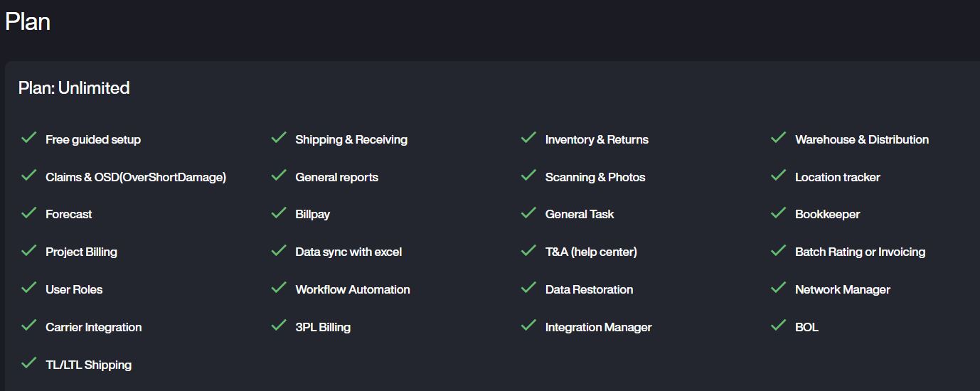Select the T&A (help center) feature text
This screenshot has height=391, width=980.
[590, 252]
